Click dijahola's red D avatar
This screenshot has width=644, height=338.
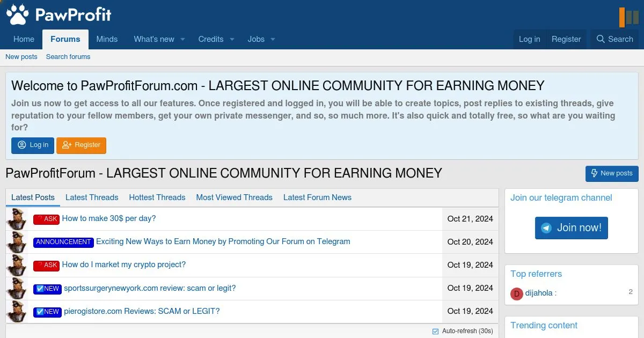pos(516,293)
